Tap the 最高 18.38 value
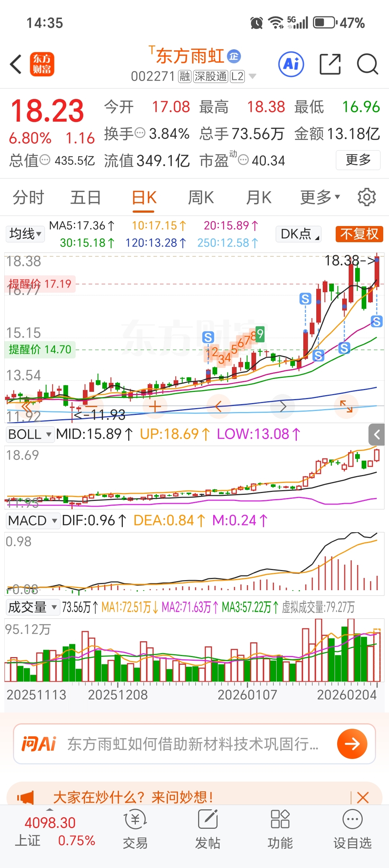Image resolution: width=389 pixels, height=868 pixels. tap(266, 107)
